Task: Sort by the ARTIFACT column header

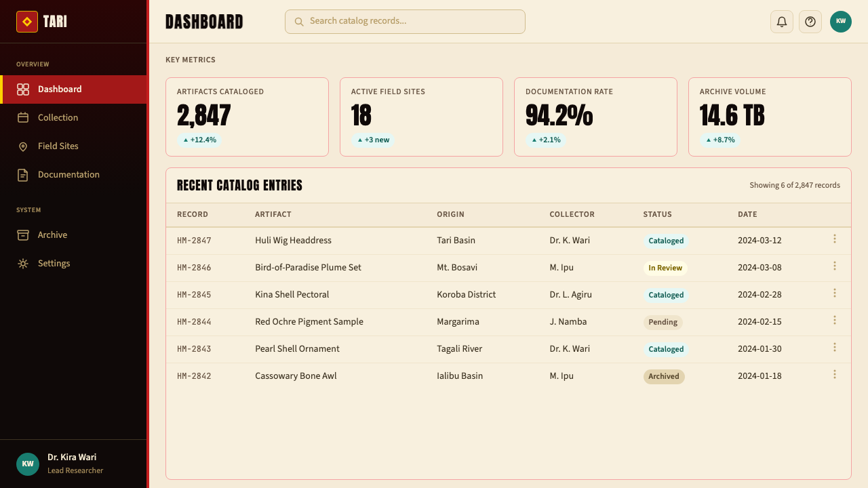Action: coord(273,214)
